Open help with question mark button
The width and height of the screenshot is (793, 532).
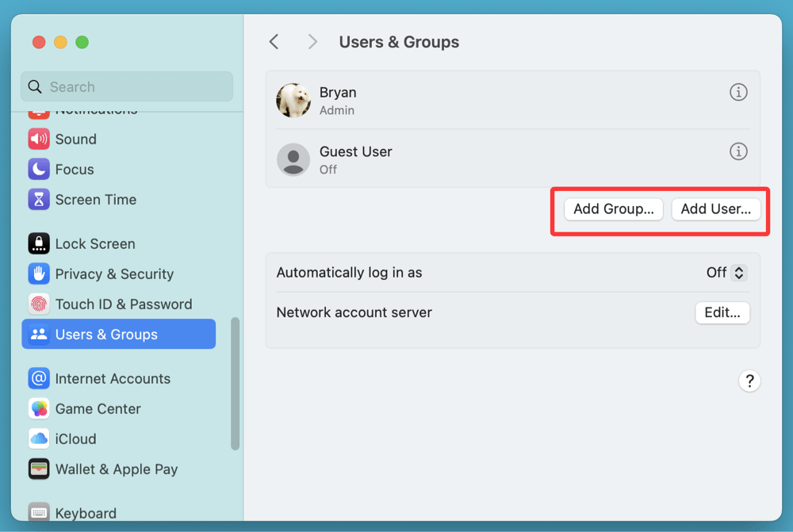tap(749, 381)
